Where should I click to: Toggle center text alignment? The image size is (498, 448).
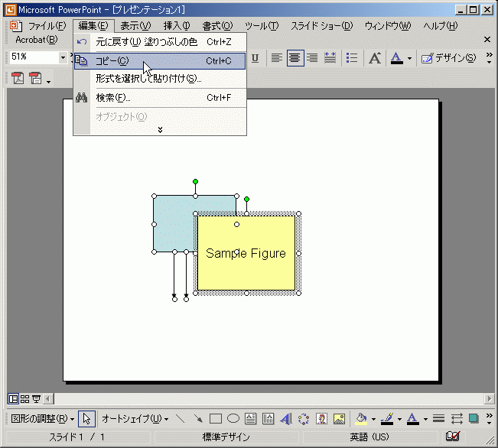pos(295,58)
